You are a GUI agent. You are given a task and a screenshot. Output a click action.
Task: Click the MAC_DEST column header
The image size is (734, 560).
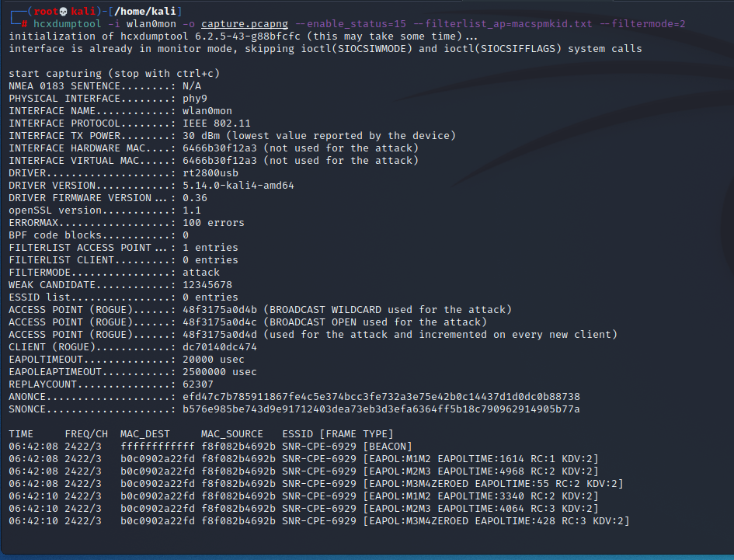click(x=145, y=434)
